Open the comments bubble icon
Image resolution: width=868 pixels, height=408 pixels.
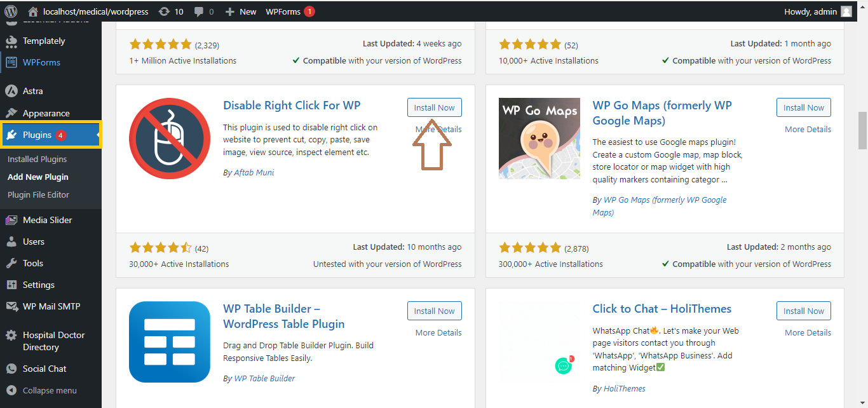199,11
